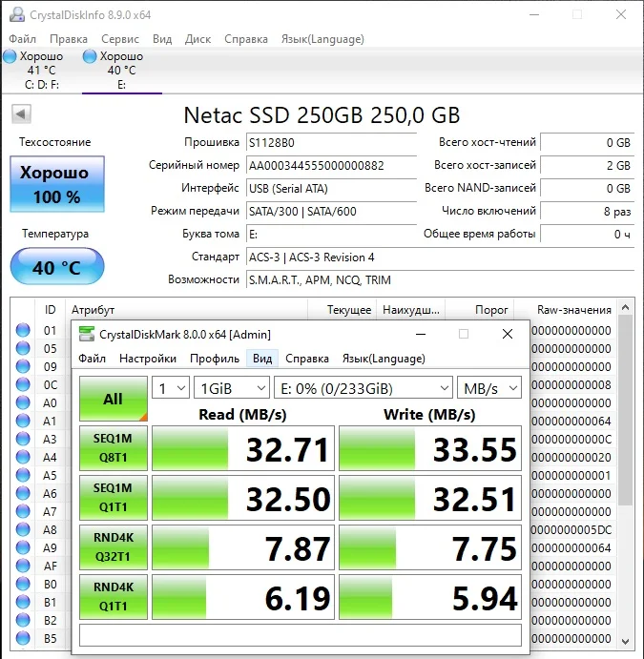Start all benchmarks with All button
The height and width of the screenshot is (659, 644).
point(114,399)
